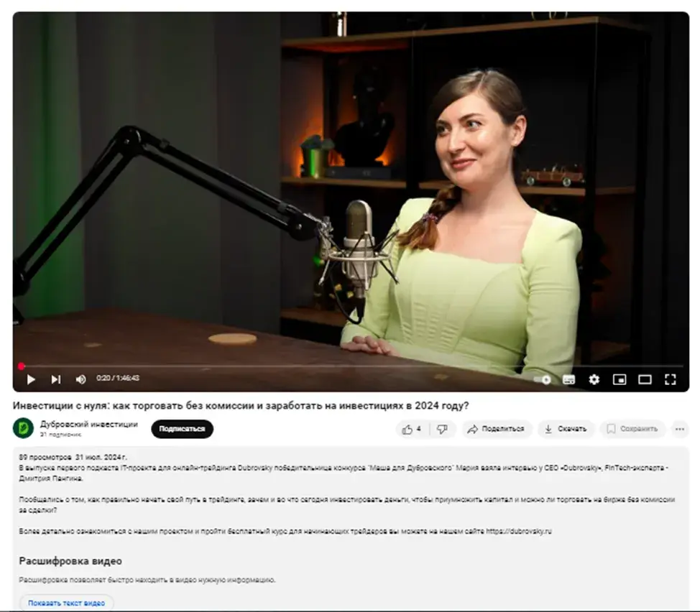Share the video via Поделиться

click(496, 429)
